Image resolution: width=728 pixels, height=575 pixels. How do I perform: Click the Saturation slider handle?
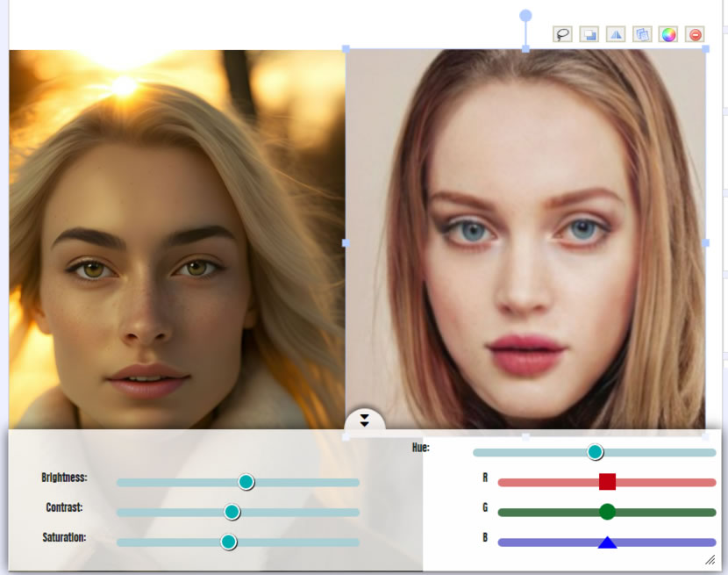tap(229, 542)
